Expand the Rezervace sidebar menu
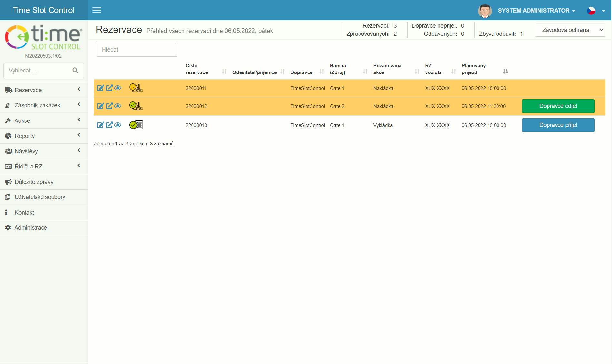The height and width of the screenshot is (364, 612). tap(44, 90)
